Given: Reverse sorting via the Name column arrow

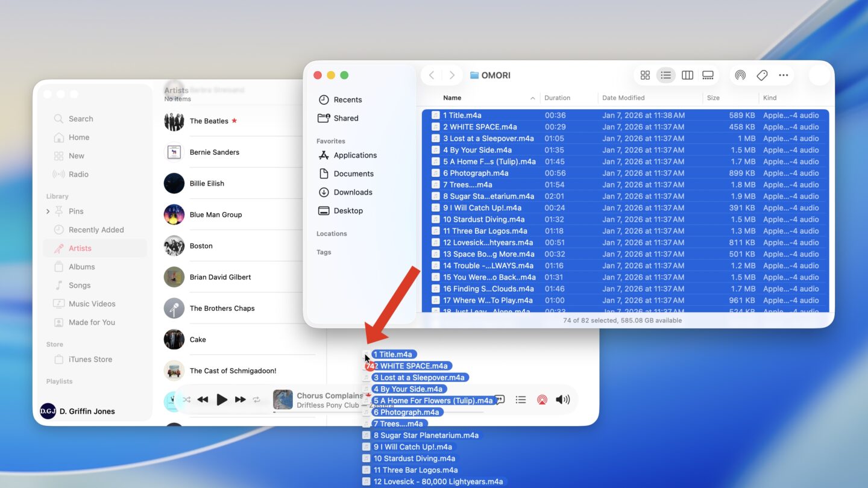Looking at the screenshot, I should [532, 97].
